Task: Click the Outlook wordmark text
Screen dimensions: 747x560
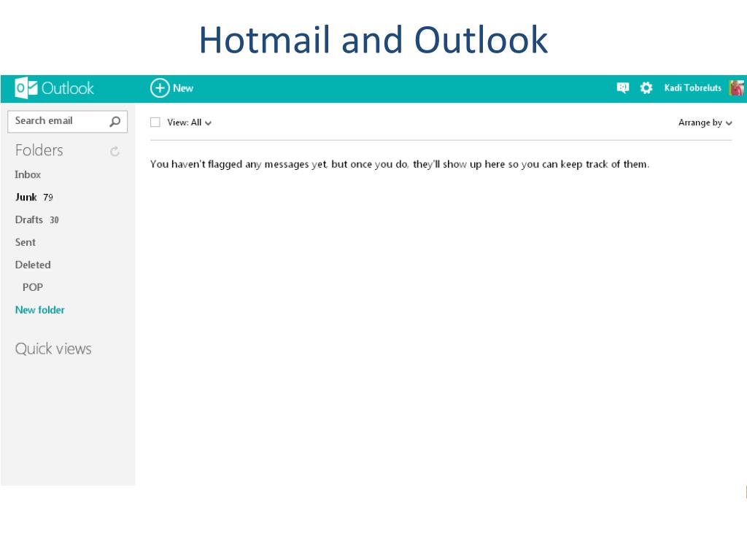Action: 68,88
